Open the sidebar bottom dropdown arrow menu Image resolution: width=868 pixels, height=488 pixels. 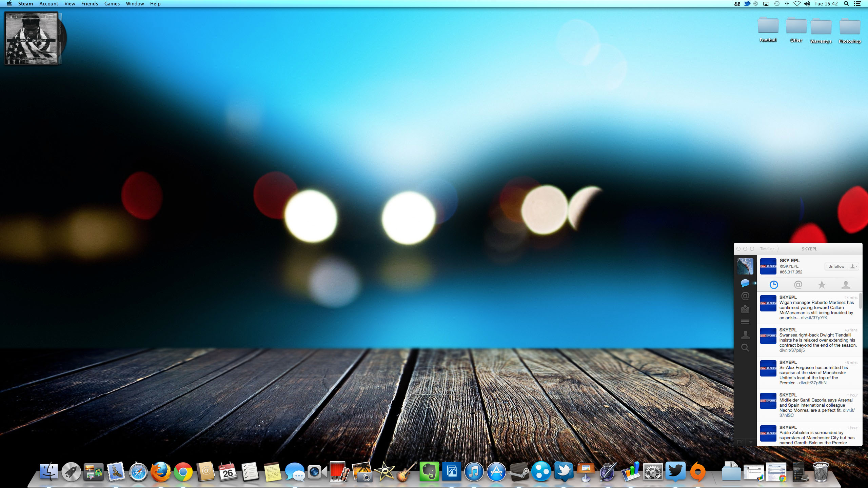tap(751, 442)
